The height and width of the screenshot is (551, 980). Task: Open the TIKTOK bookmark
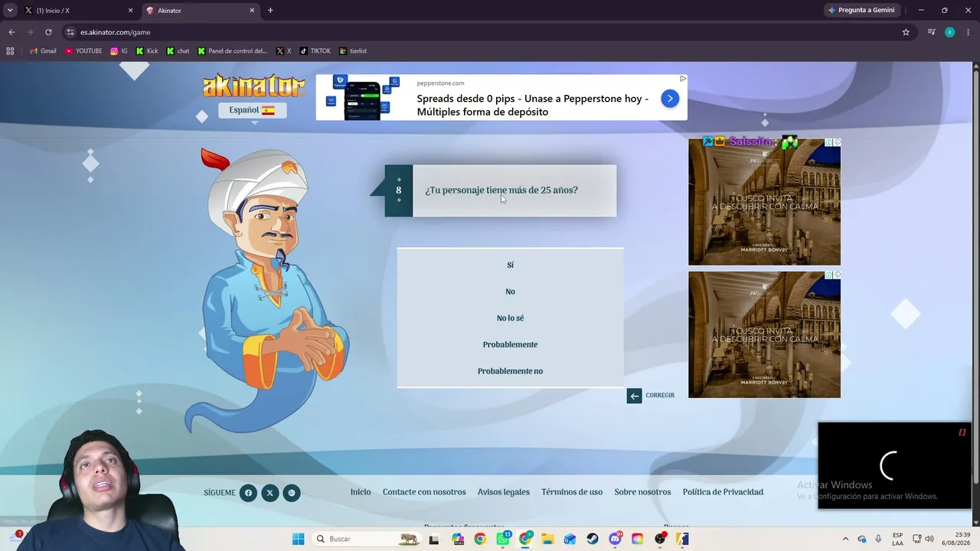point(315,51)
